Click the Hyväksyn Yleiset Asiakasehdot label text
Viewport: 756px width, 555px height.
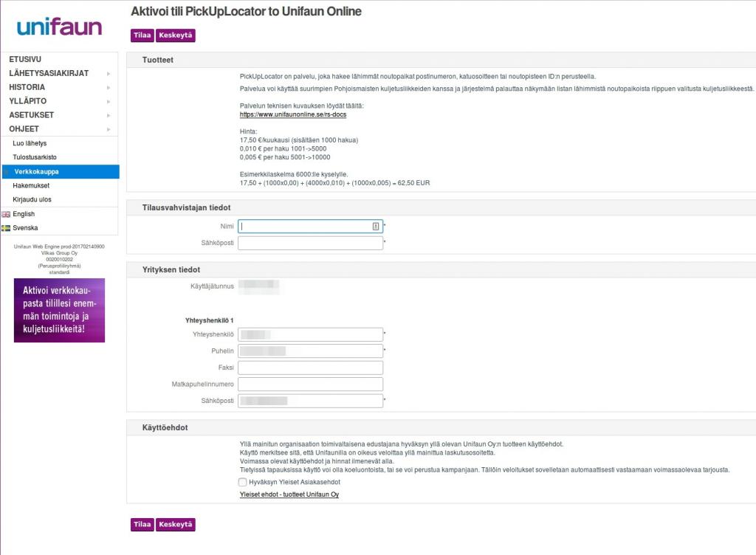point(295,482)
